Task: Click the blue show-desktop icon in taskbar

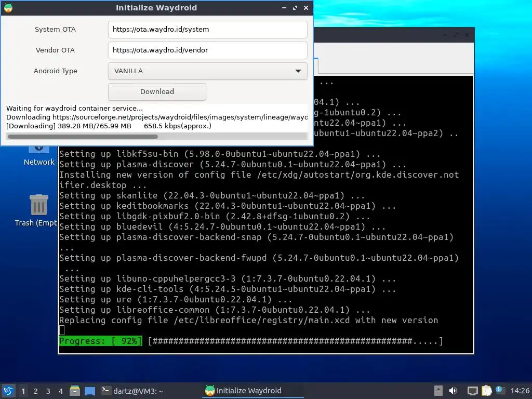Action: click(x=90, y=391)
